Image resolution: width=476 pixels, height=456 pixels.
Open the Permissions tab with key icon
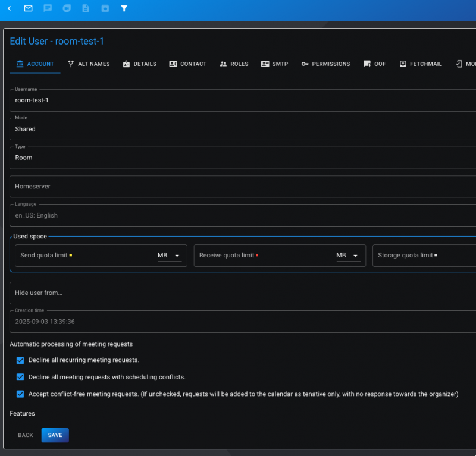325,64
